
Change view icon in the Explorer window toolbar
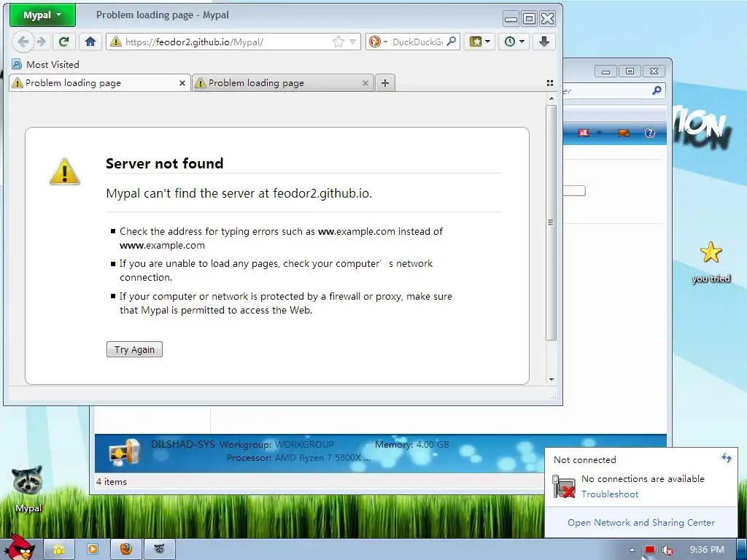[x=584, y=133]
